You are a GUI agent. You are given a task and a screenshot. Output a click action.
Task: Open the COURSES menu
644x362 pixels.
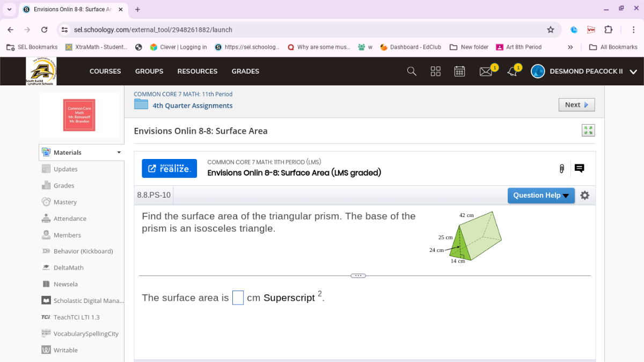pyautogui.click(x=105, y=71)
